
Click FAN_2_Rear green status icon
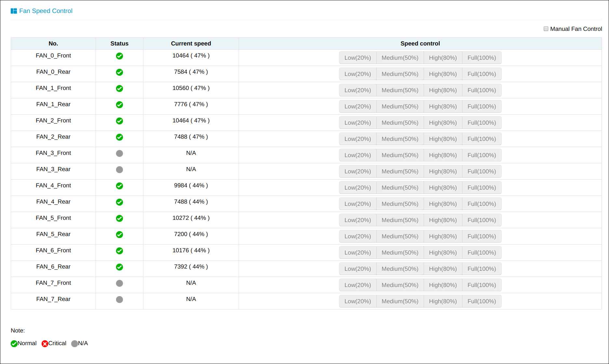pos(119,137)
